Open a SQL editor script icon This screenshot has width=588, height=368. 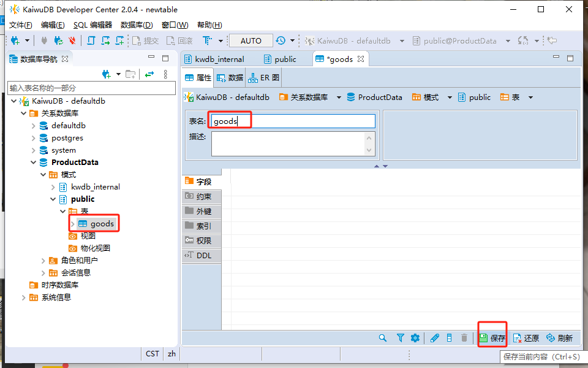(x=91, y=40)
